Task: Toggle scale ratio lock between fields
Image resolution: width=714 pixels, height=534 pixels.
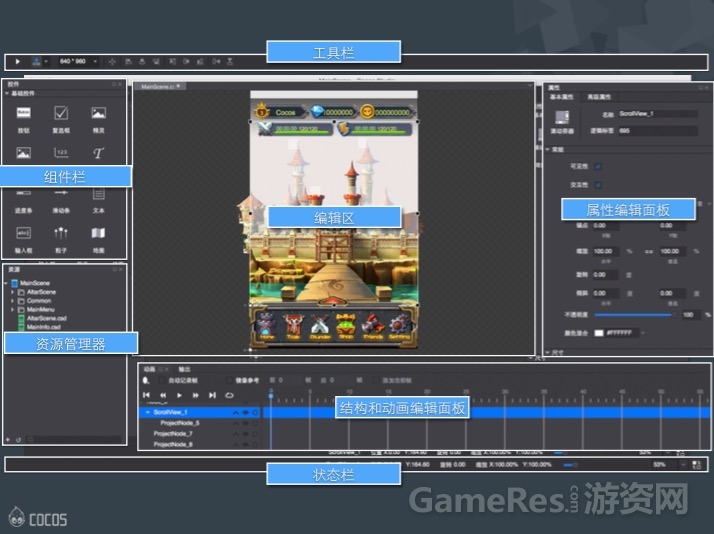Action: point(649,251)
